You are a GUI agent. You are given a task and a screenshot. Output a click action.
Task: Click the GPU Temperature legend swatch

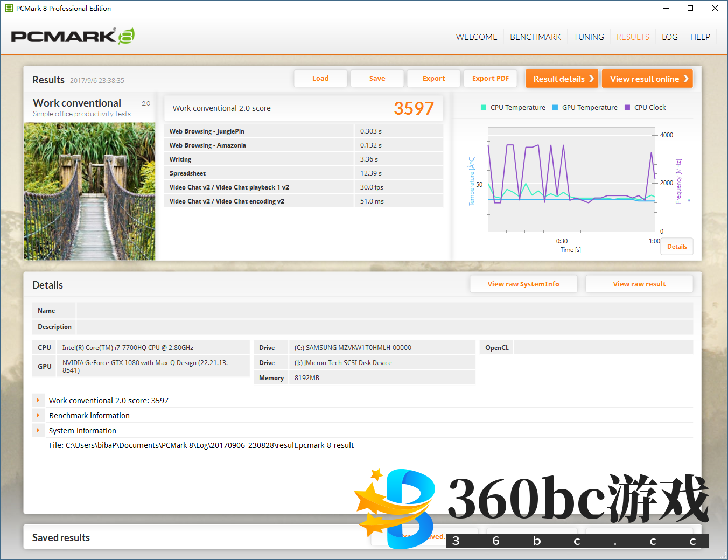pos(555,108)
